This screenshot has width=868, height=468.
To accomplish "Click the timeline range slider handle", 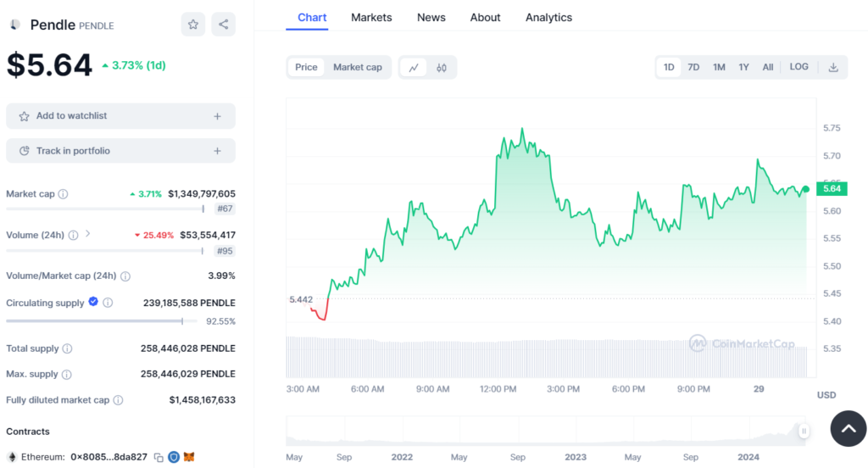I will click(804, 431).
